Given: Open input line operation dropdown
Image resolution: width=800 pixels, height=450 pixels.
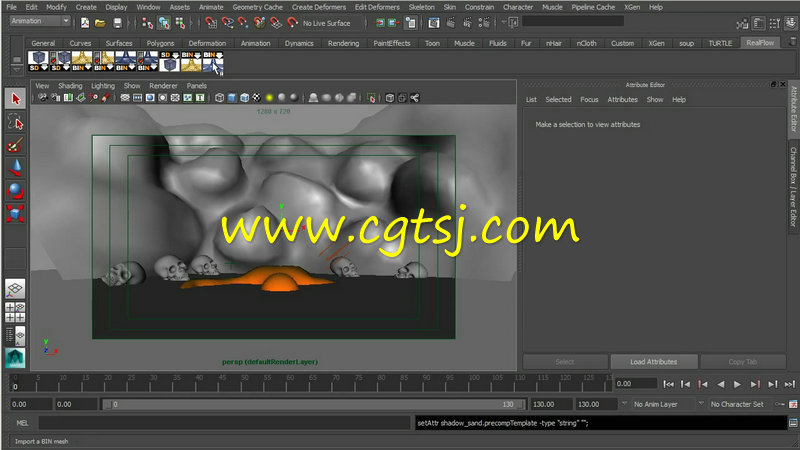Looking at the screenshot, I should [x=513, y=23].
